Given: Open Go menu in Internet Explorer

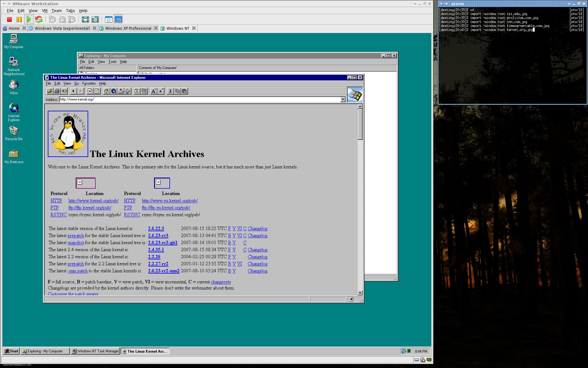Looking at the screenshot, I should [x=77, y=83].
